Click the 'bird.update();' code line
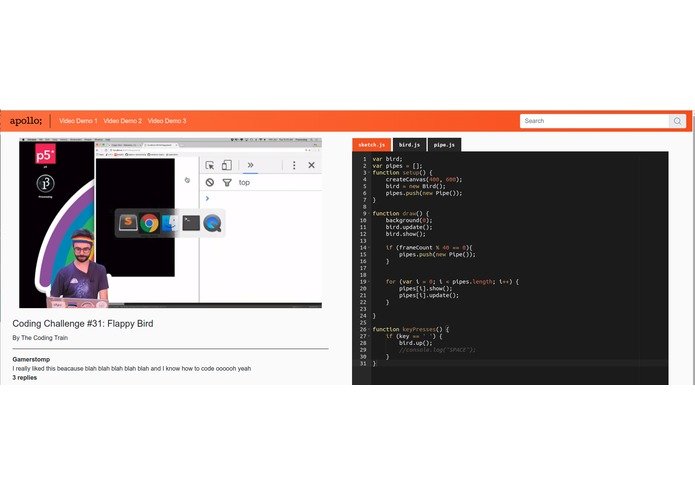 (409, 227)
